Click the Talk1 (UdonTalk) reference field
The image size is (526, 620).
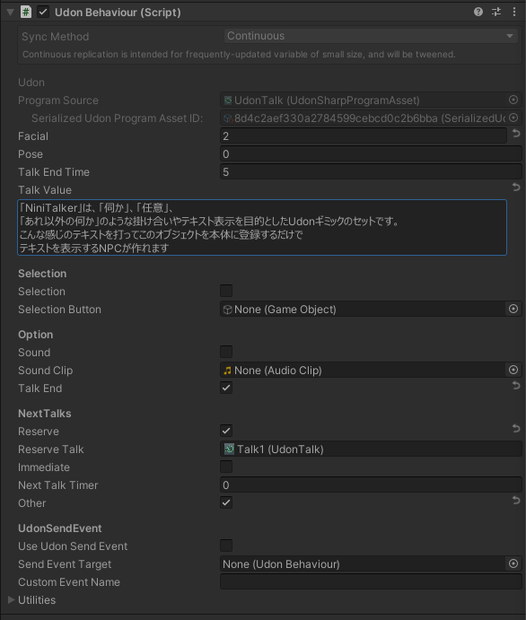pyautogui.click(x=371, y=449)
